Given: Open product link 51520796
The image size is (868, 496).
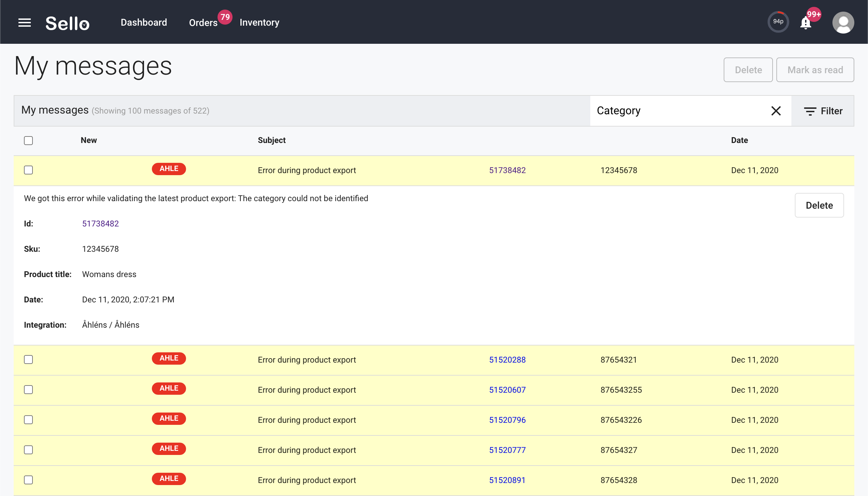Looking at the screenshot, I should coord(507,420).
